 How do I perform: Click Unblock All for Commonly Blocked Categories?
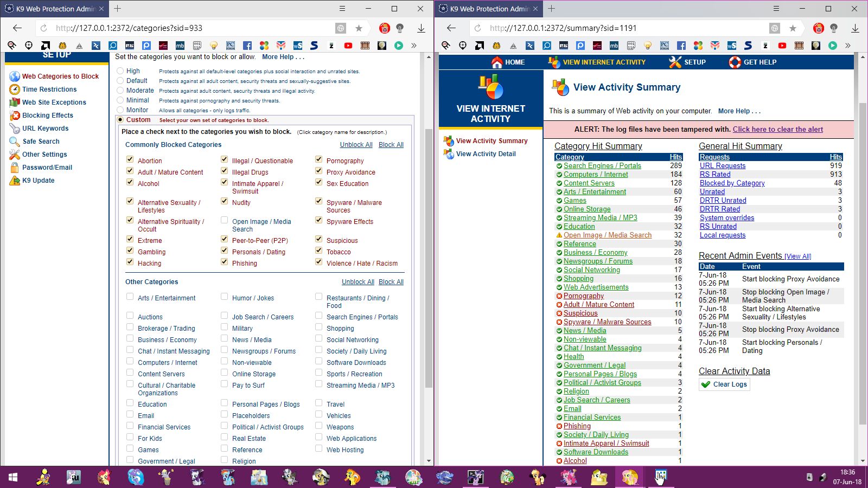(356, 145)
